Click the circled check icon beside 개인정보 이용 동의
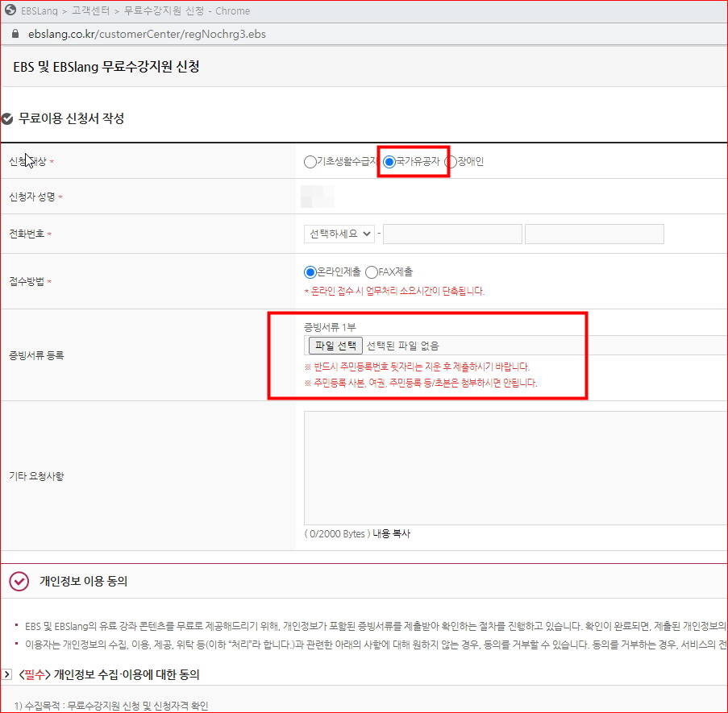728x713 pixels. 19,581
